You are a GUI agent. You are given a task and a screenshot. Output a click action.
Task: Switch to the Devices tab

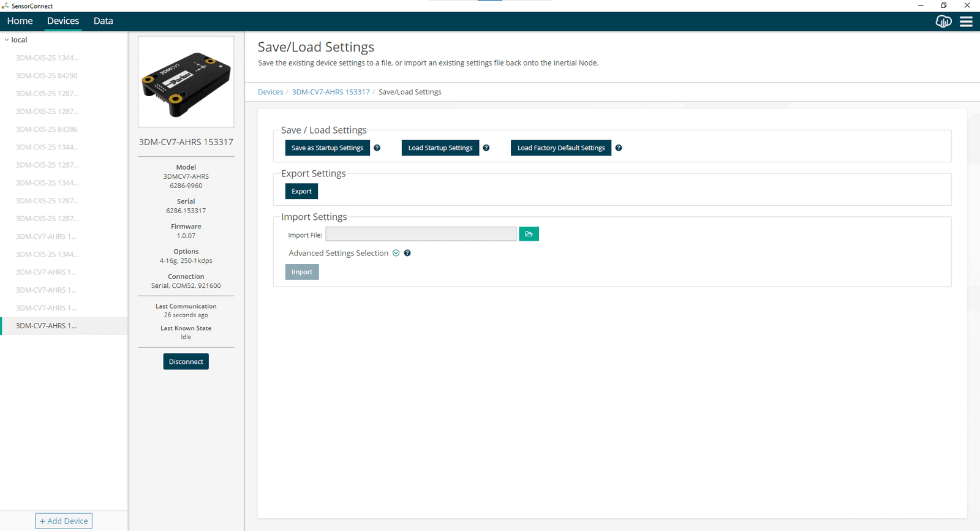click(63, 21)
